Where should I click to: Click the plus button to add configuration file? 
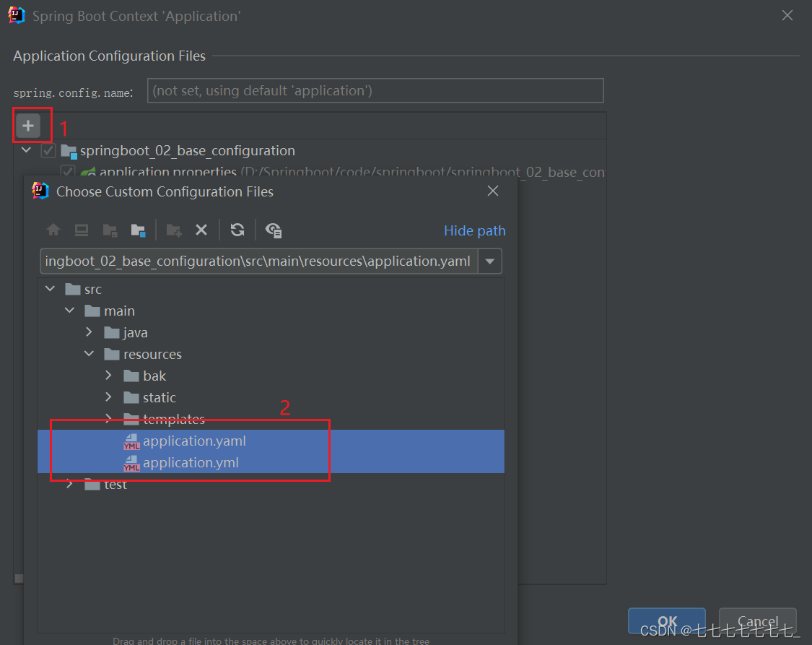(x=28, y=126)
